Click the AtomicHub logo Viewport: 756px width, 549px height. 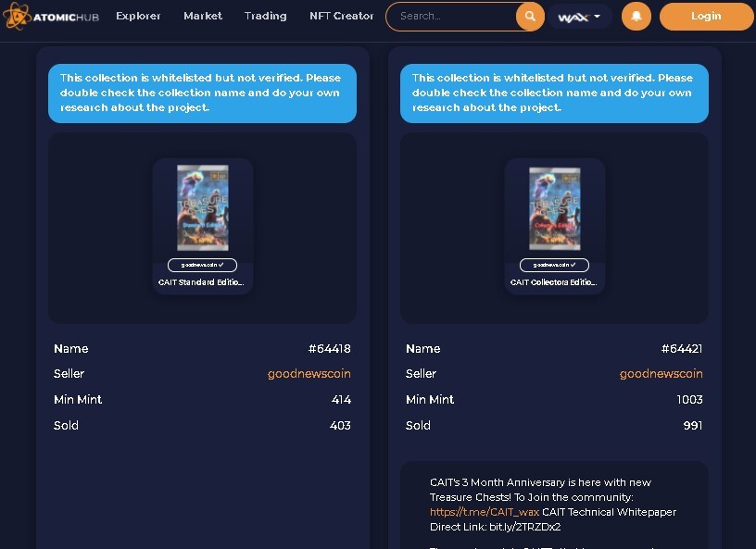coord(51,17)
